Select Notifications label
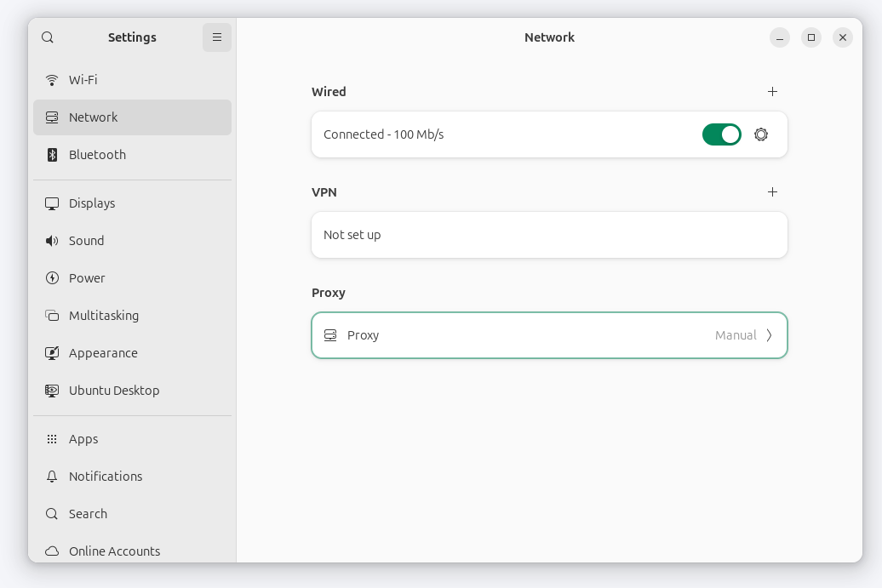The image size is (882, 588). [106, 477]
